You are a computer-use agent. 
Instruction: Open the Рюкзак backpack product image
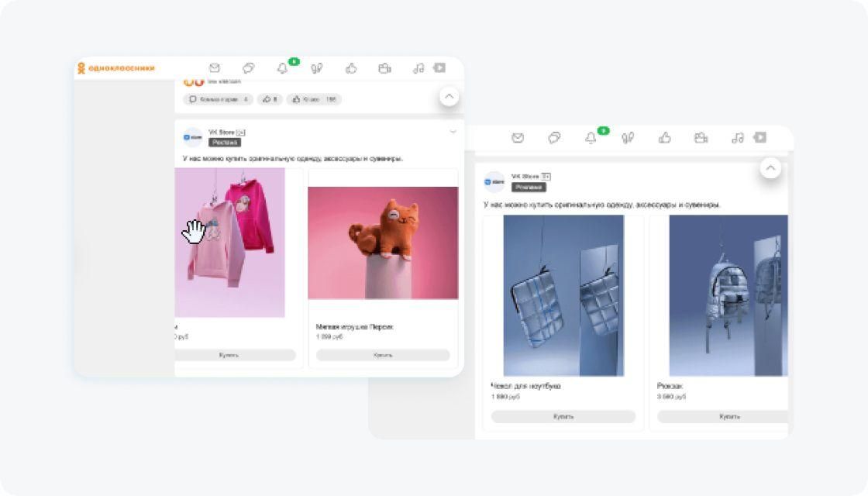coord(727,295)
